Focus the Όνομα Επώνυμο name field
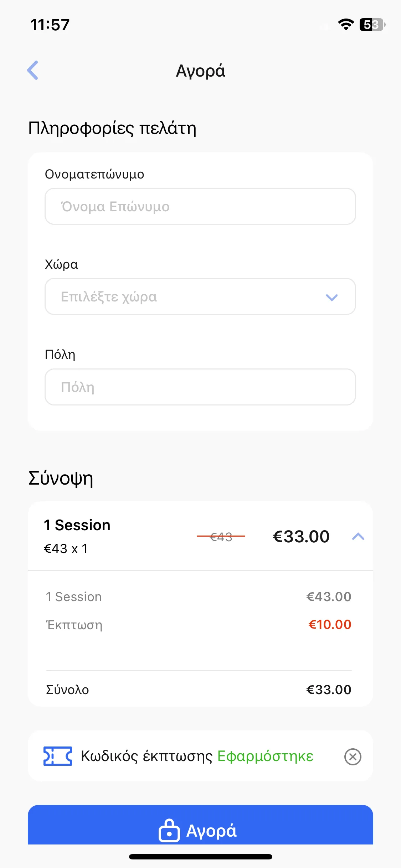401x868 pixels. [x=200, y=206]
